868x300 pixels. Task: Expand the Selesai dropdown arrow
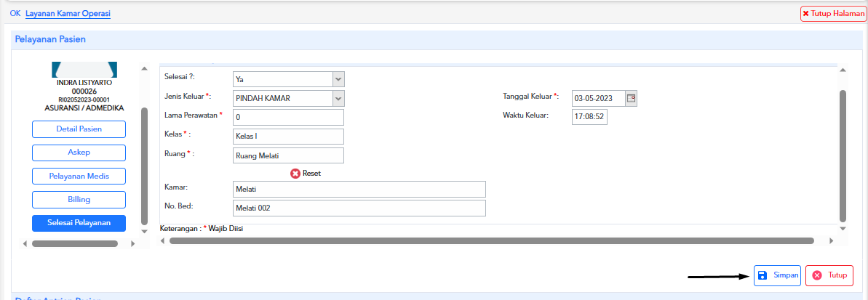(x=338, y=79)
